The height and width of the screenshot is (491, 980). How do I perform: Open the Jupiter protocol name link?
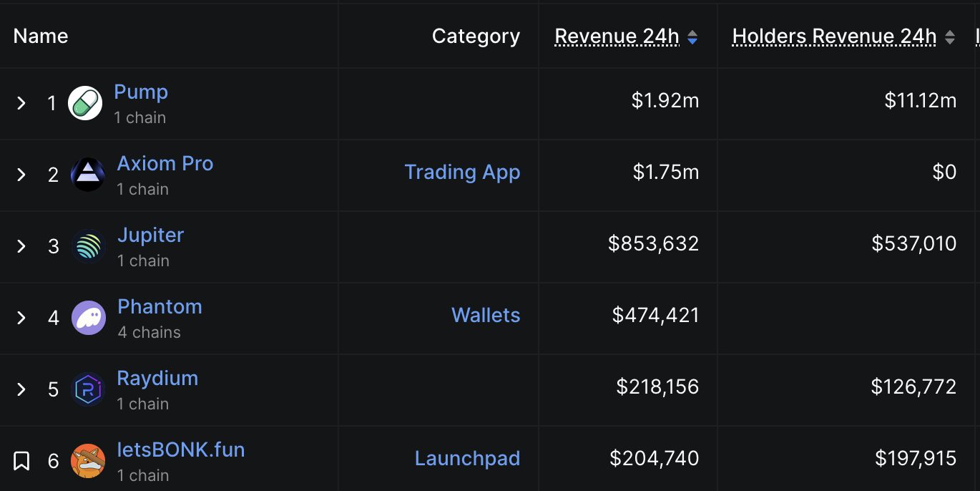click(x=150, y=235)
